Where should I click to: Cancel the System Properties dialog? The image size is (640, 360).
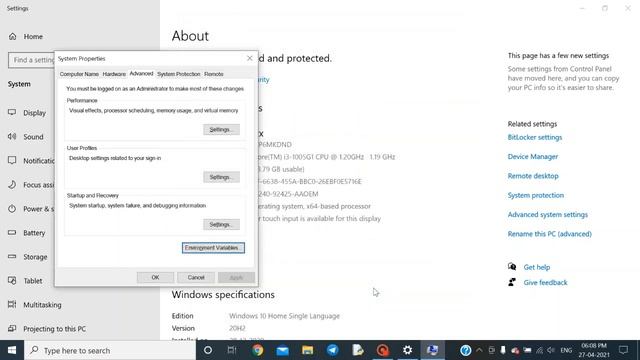[x=196, y=278]
